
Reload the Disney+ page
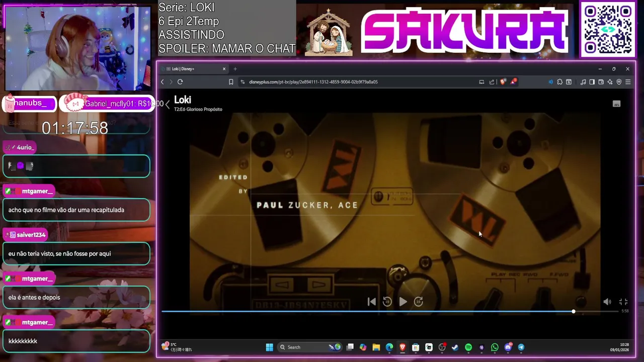[x=180, y=82]
